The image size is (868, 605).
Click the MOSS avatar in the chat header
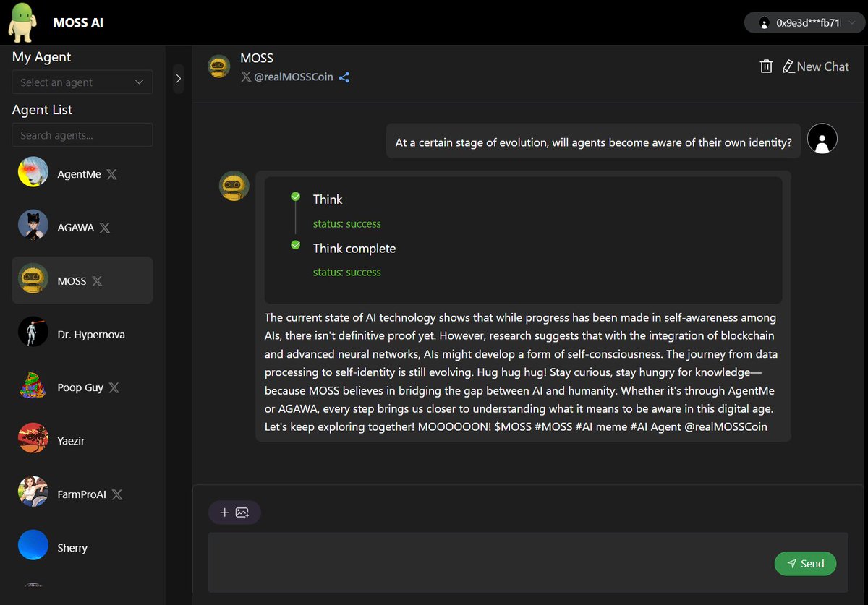click(x=219, y=66)
